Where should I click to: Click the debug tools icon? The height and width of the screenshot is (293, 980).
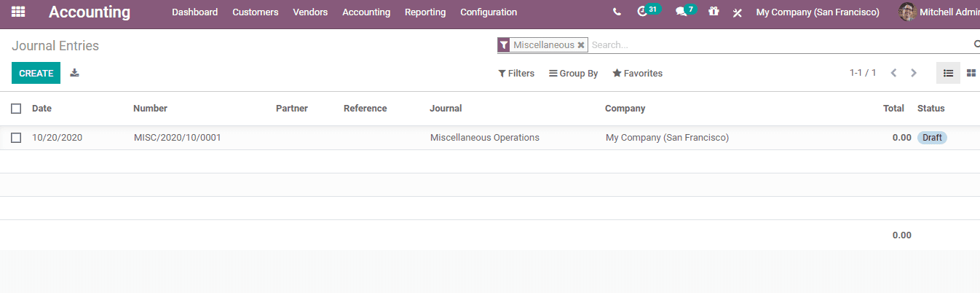[737, 13]
